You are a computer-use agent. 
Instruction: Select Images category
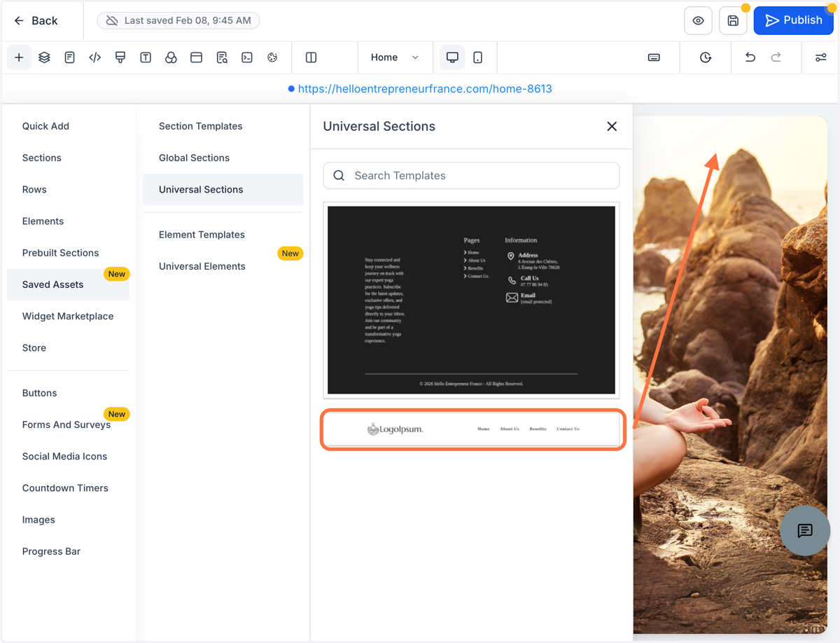click(38, 520)
